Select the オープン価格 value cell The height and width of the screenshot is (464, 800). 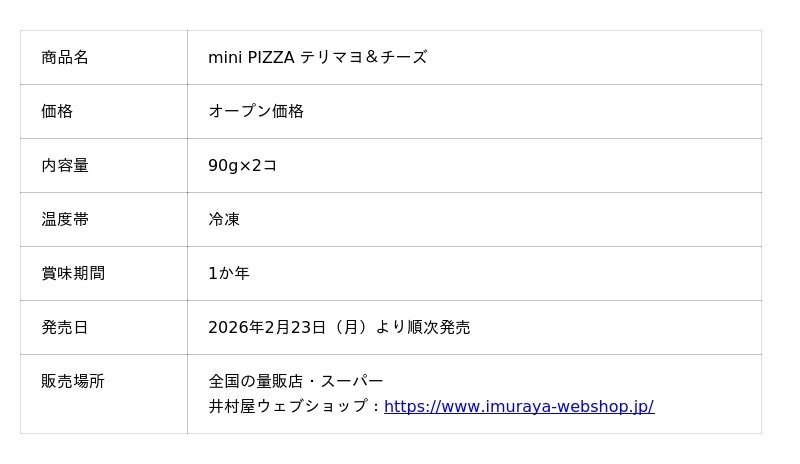(x=256, y=112)
